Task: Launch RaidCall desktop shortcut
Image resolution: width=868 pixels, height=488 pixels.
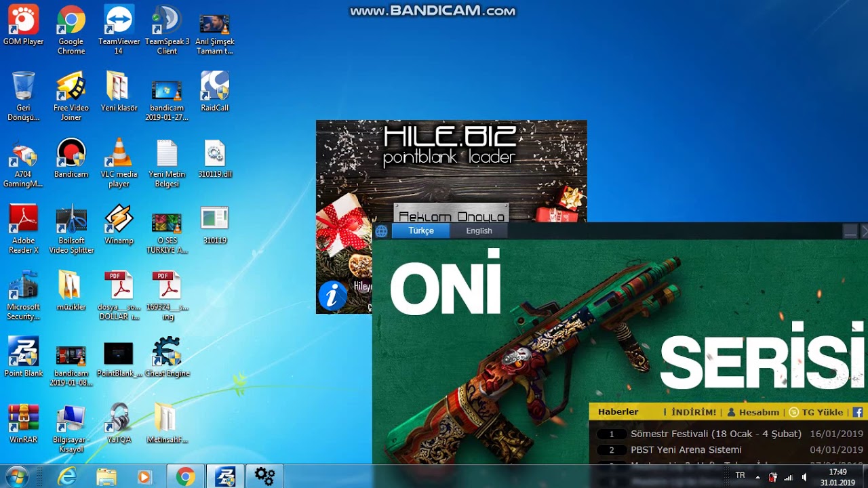Action: click(214, 91)
